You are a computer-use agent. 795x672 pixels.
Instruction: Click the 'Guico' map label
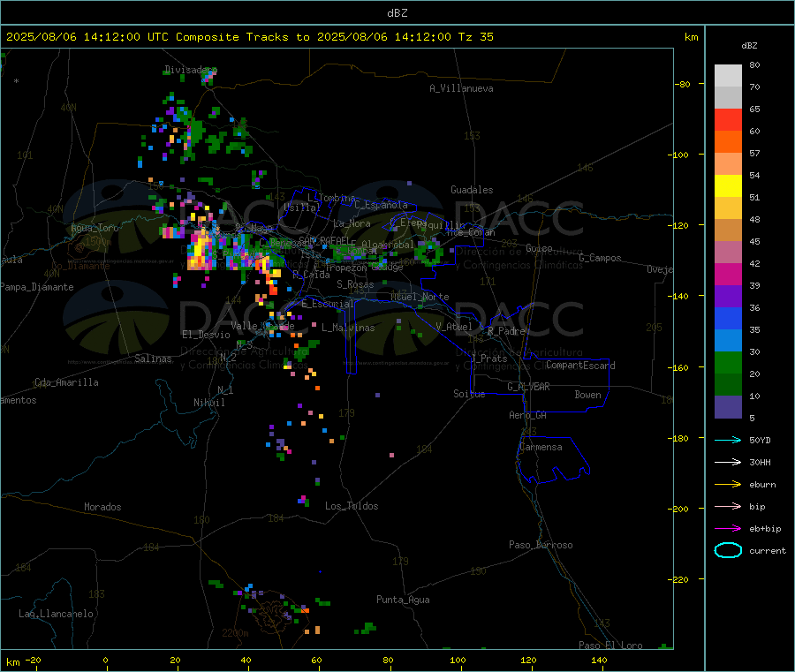[x=539, y=248]
